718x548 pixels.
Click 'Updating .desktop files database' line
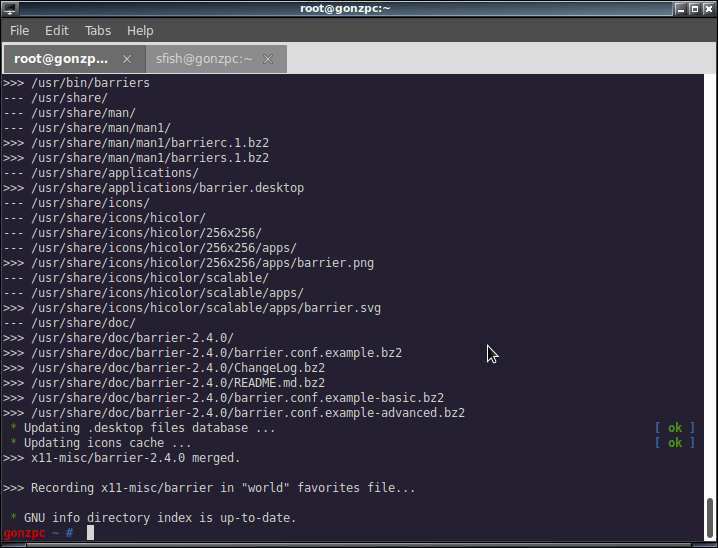142,428
